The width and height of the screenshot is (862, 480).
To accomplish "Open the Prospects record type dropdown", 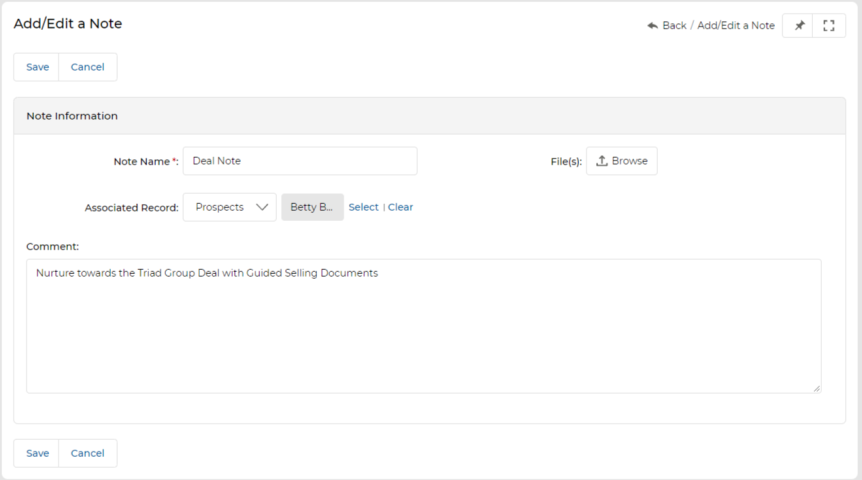I will click(230, 207).
